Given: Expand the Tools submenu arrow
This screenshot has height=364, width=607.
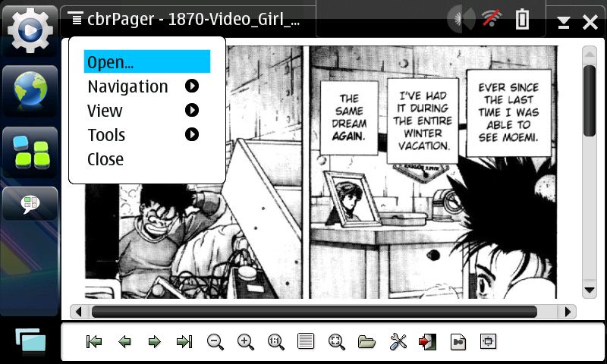Looking at the screenshot, I should pyautogui.click(x=192, y=135).
